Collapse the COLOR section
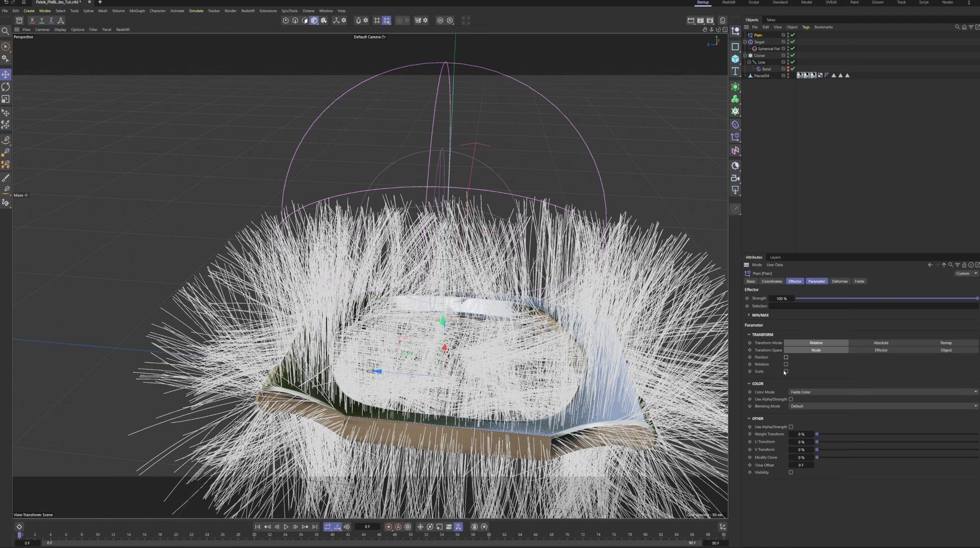Image resolution: width=980 pixels, height=548 pixels. pos(749,384)
